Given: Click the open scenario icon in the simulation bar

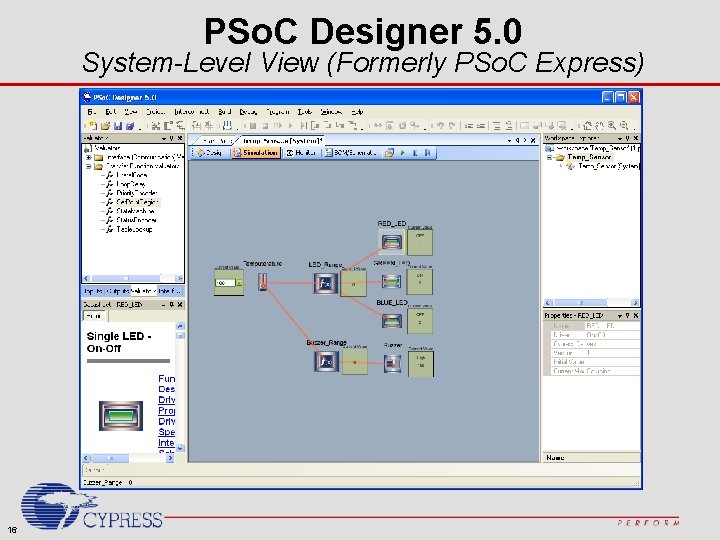Looking at the screenshot, I should coord(389,153).
